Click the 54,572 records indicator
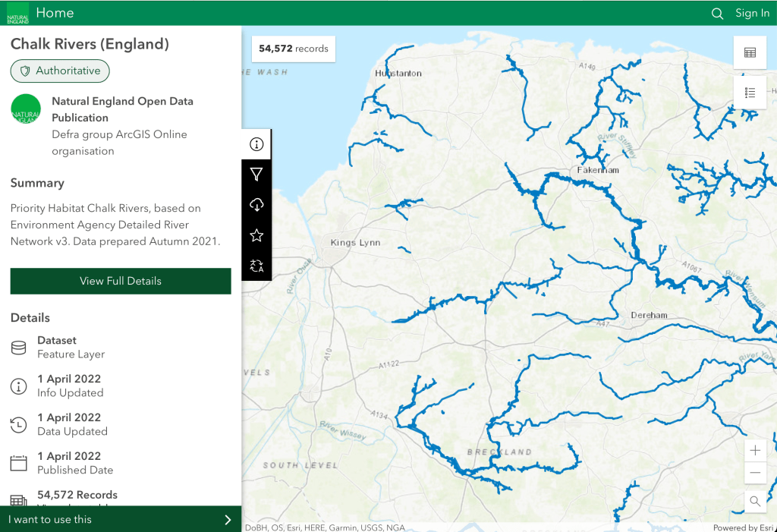 pos(293,49)
